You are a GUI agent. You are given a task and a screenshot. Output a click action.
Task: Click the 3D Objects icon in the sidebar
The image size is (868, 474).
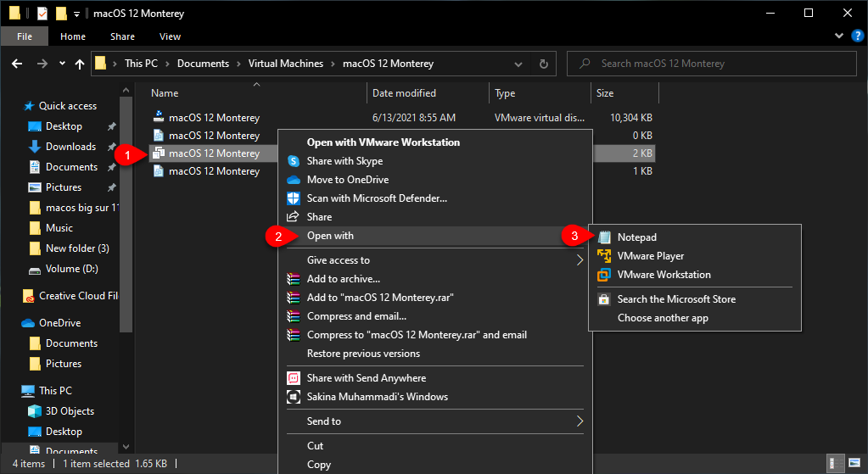click(x=35, y=411)
